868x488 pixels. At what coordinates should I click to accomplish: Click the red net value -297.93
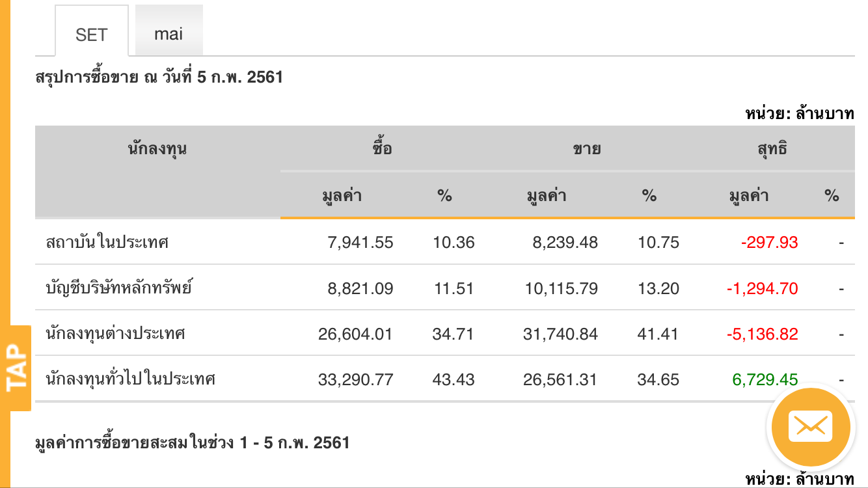pyautogui.click(x=769, y=243)
